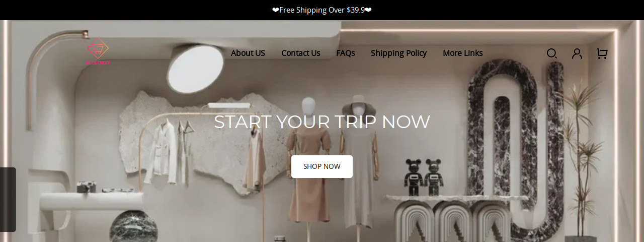Click the two bear figurines in banner

pyautogui.click(x=424, y=177)
